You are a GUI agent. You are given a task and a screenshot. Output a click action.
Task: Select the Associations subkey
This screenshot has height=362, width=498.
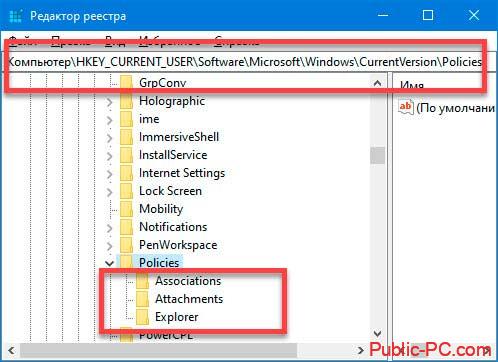[188, 281]
